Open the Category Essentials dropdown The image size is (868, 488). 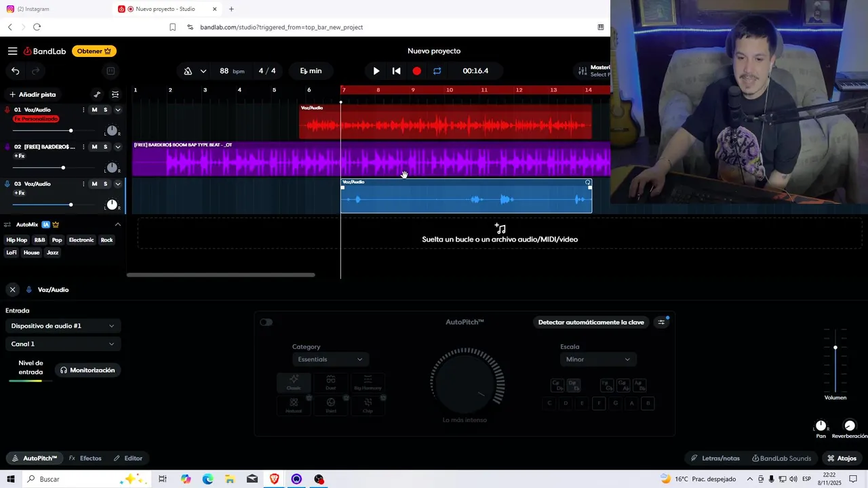330,360
